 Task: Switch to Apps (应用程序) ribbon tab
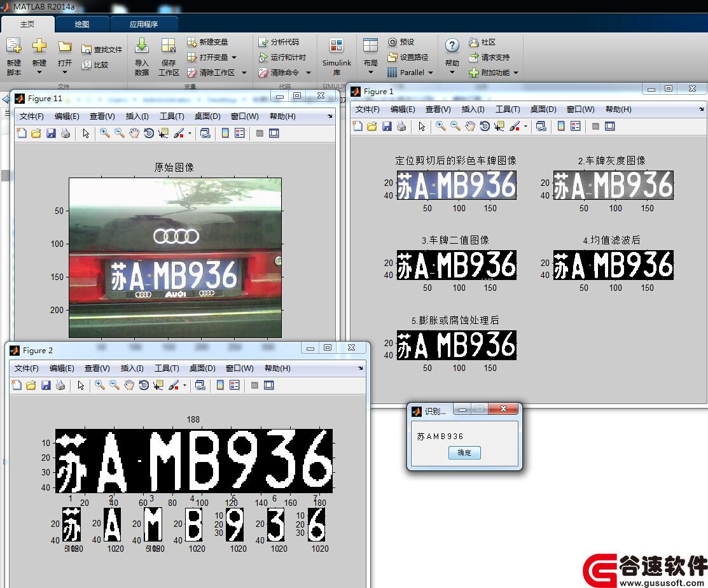[x=144, y=24]
